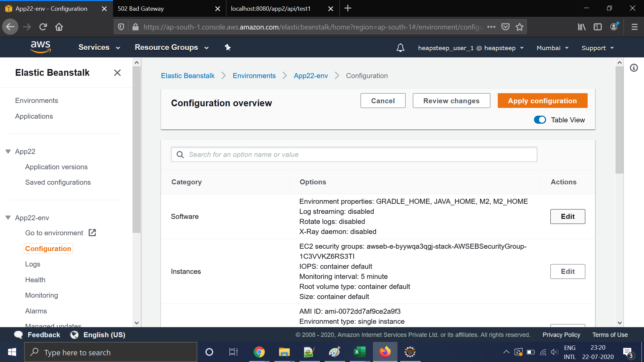Open the notifications bell icon
This screenshot has width=644, height=362.
[400, 48]
